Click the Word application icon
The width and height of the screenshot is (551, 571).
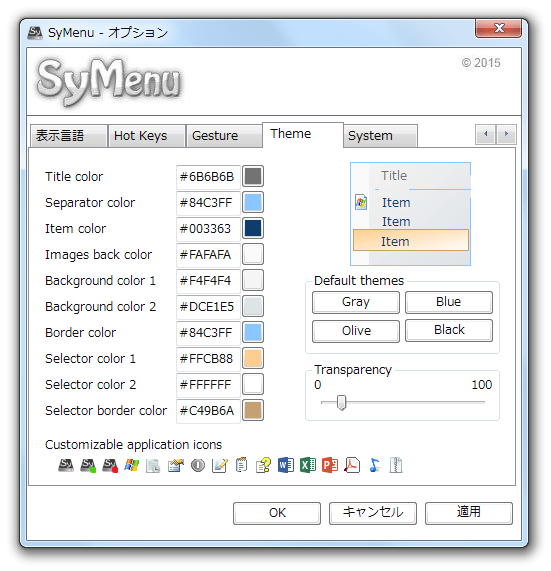point(286,465)
